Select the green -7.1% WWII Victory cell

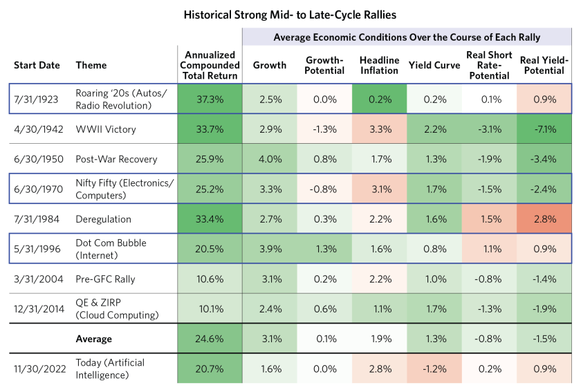544,129
